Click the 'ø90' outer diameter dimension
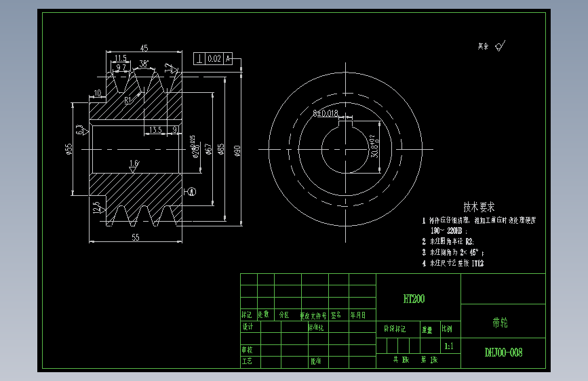The width and height of the screenshot is (588, 381). point(237,151)
